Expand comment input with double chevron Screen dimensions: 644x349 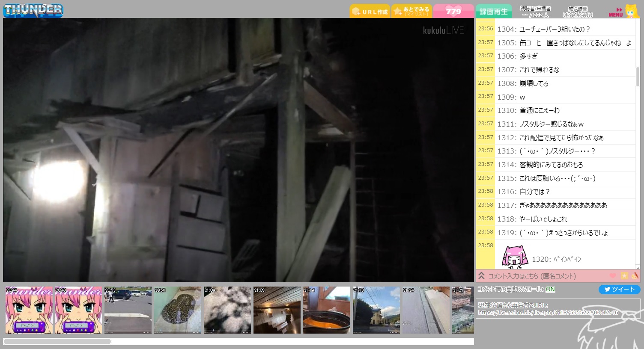click(x=482, y=276)
